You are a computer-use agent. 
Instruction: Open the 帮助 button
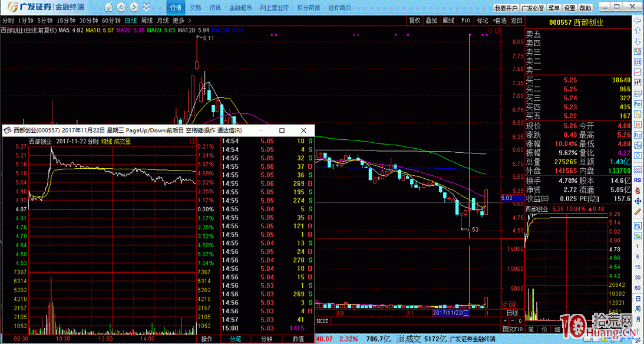(x=585, y=8)
